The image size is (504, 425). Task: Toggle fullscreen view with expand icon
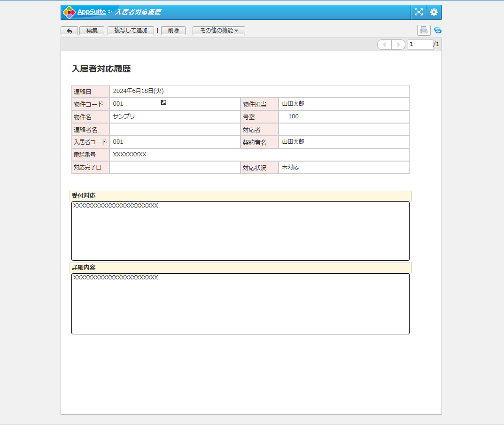click(419, 12)
